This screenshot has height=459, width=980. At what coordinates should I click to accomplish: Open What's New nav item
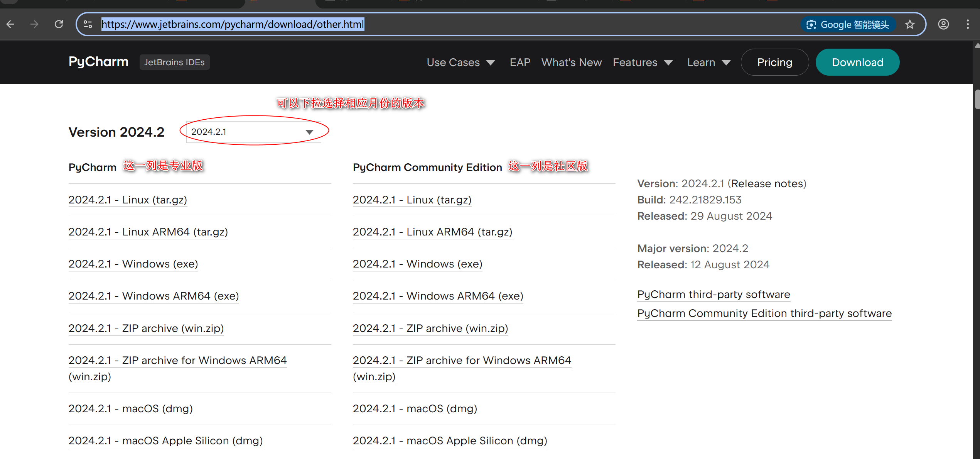pyautogui.click(x=571, y=62)
